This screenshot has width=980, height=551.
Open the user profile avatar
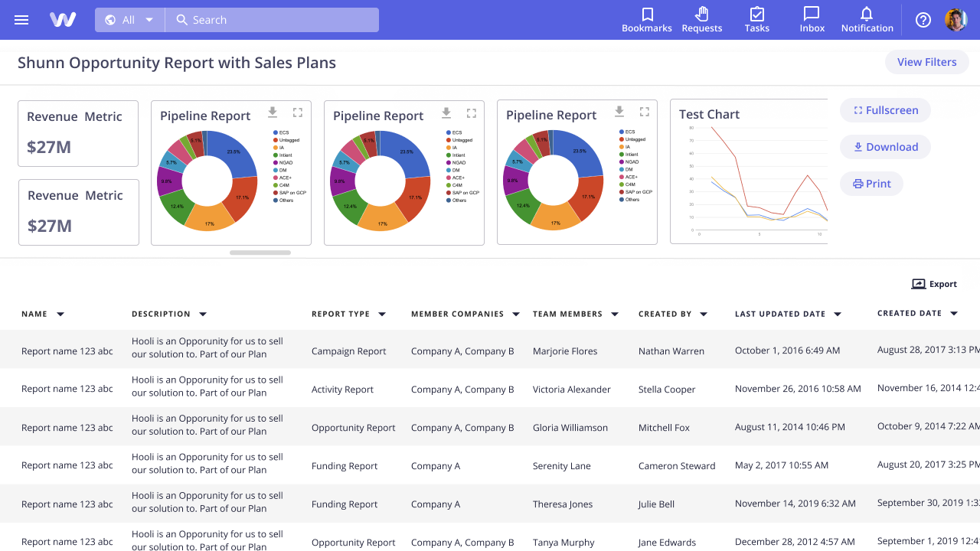pyautogui.click(x=955, y=20)
